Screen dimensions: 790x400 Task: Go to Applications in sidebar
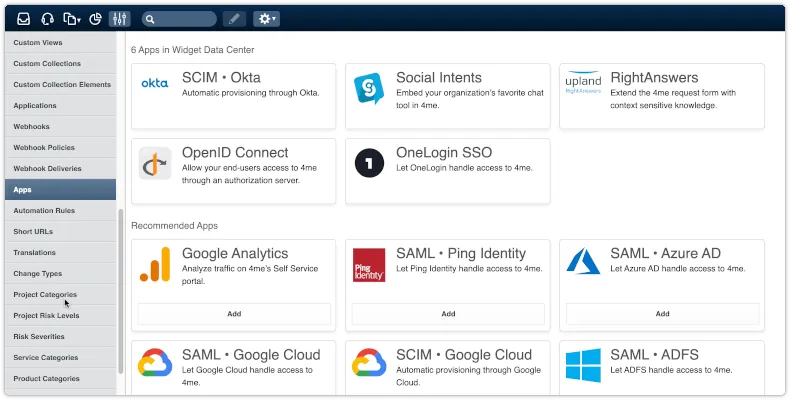[x=60, y=106]
